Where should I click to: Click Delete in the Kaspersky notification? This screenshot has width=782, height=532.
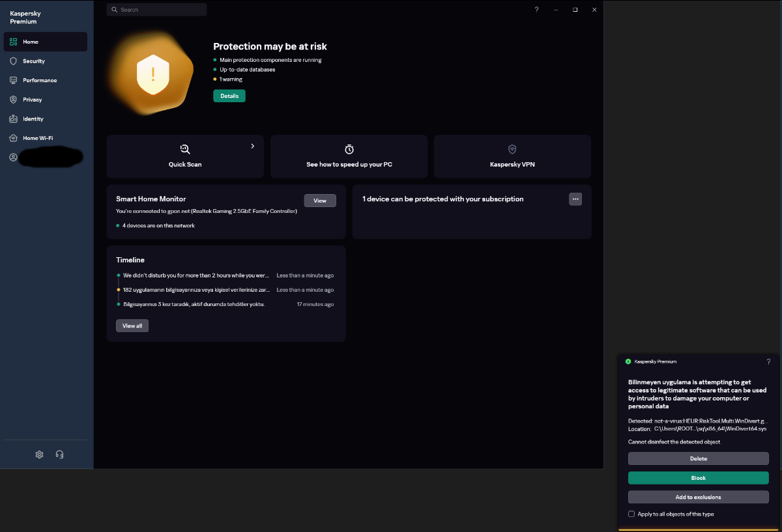pos(699,458)
